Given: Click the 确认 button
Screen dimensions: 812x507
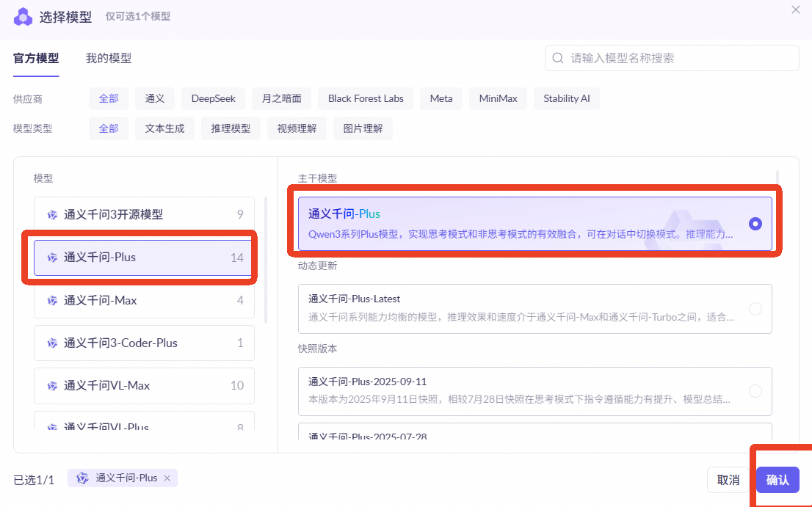Looking at the screenshot, I should [x=777, y=480].
